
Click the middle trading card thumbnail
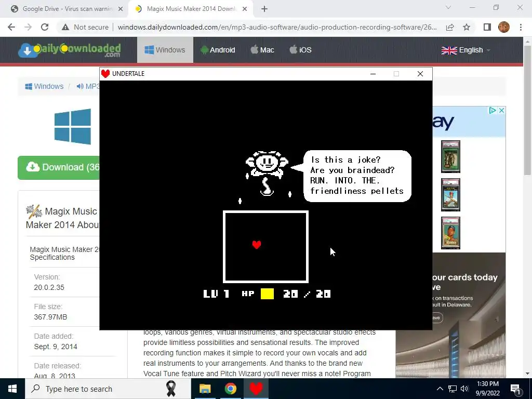450,195
